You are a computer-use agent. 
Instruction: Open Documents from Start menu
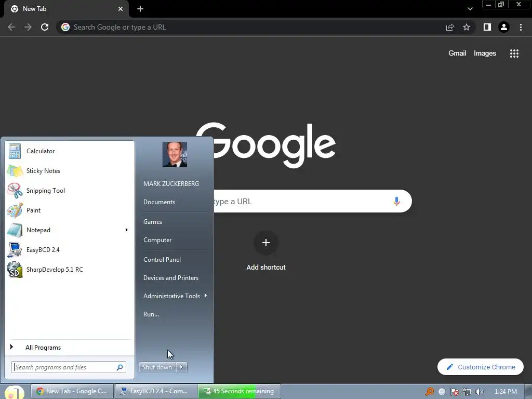159,202
